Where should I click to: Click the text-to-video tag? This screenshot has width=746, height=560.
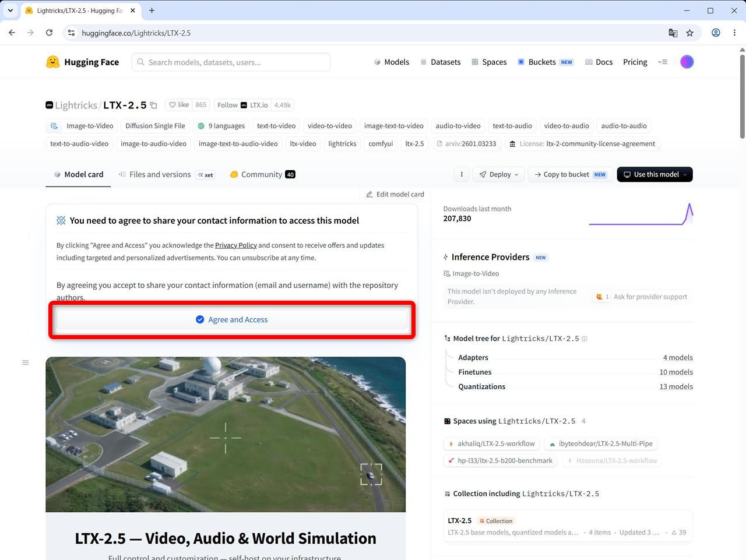[276, 126]
